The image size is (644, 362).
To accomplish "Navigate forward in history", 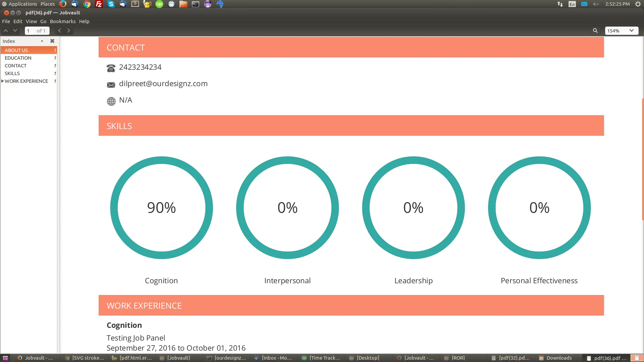I will point(68,31).
